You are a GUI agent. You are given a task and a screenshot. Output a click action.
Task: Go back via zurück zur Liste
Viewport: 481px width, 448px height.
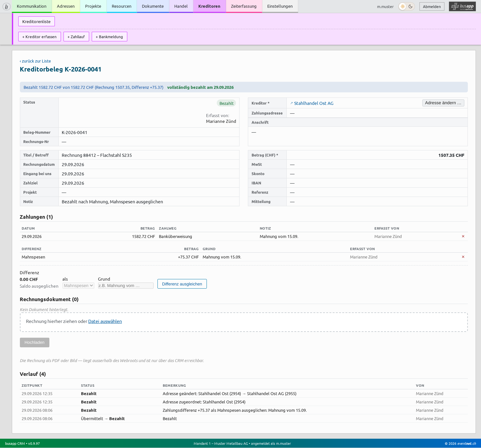tap(35, 61)
